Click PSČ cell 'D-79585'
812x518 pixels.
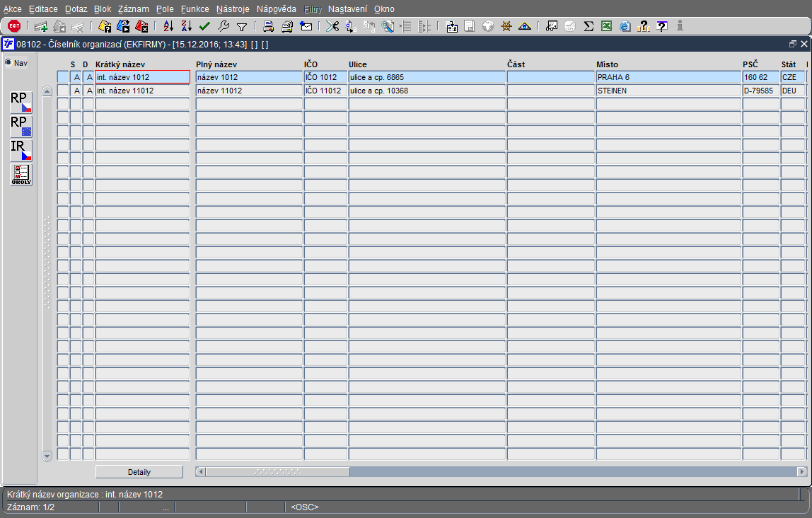pyautogui.click(x=761, y=91)
